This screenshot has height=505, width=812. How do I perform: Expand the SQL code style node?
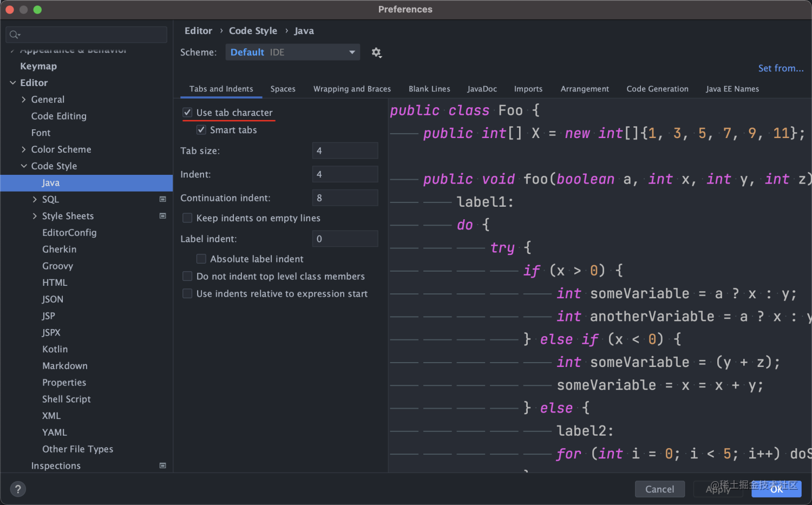[x=35, y=200]
